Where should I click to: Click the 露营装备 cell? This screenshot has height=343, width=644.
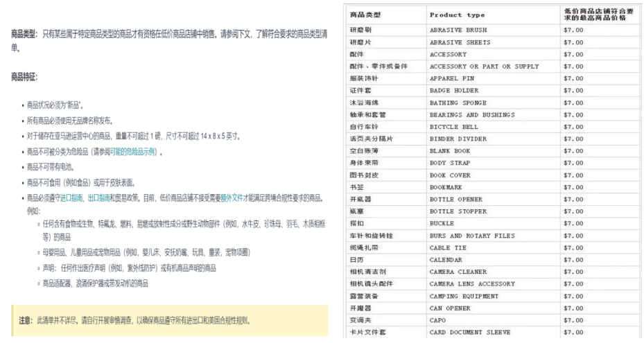pyautogui.click(x=387, y=296)
